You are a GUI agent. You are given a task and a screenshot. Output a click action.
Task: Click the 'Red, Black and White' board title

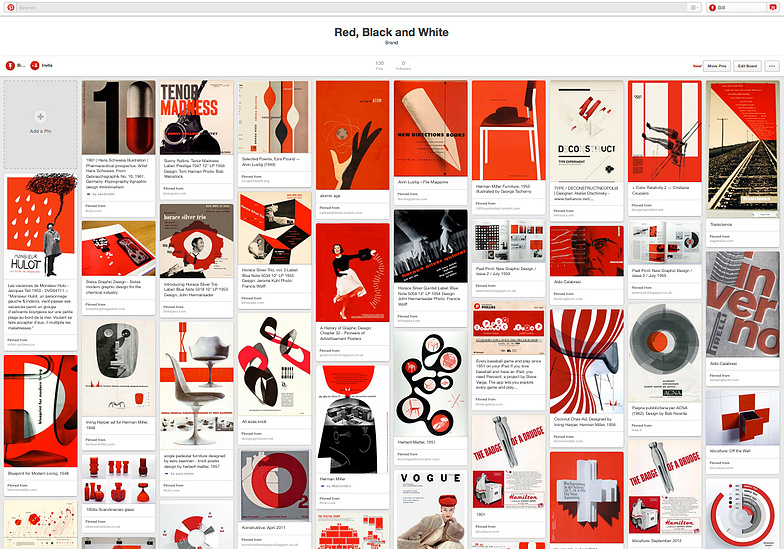coord(392,32)
